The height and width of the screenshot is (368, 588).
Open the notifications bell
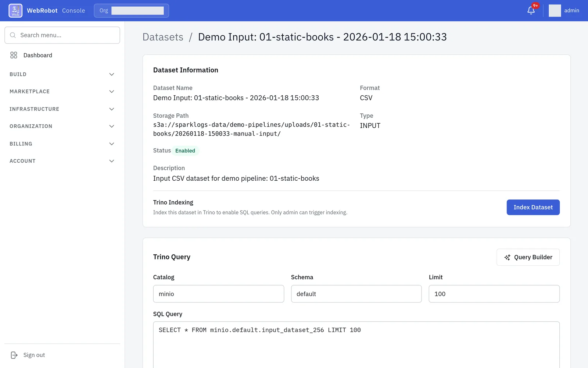pyautogui.click(x=531, y=11)
